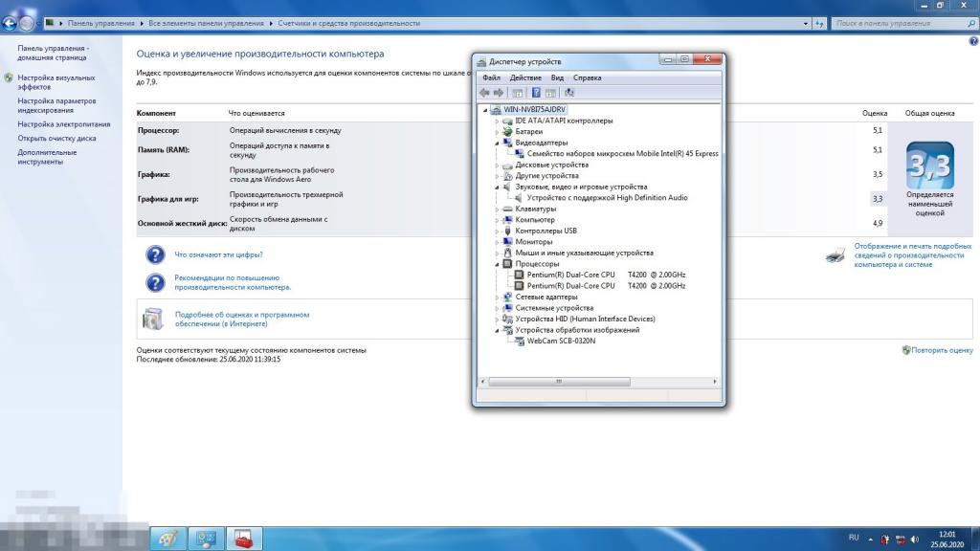Select the battery icon next to Батареи
Image resolution: width=980 pixels, height=551 pixels.
coord(507,132)
